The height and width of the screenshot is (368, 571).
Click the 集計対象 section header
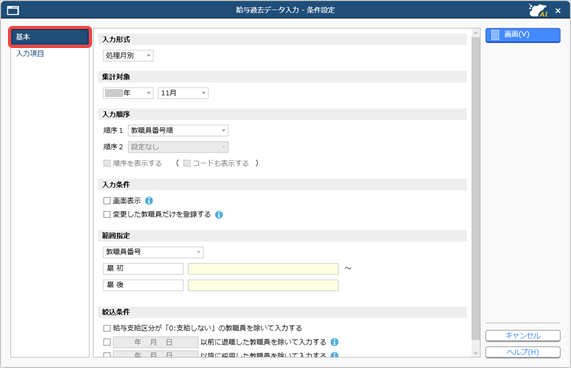coord(283,77)
